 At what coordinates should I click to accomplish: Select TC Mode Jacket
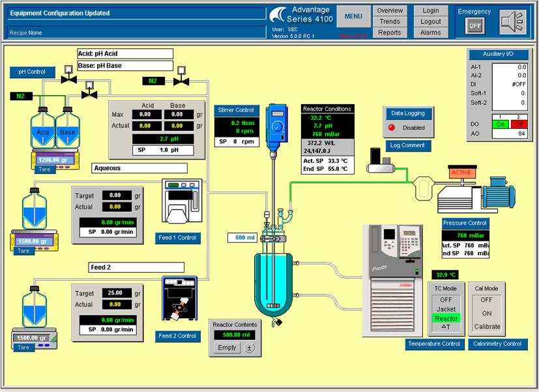[x=446, y=309]
